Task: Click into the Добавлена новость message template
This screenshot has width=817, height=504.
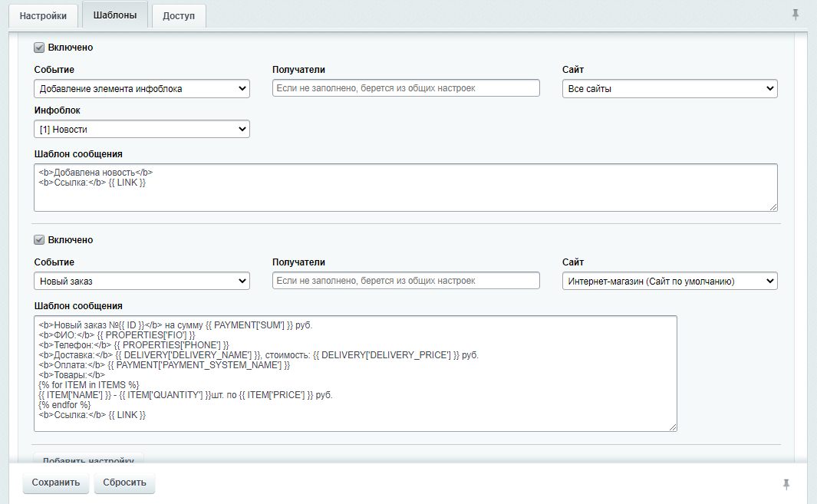Action: click(x=405, y=187)
